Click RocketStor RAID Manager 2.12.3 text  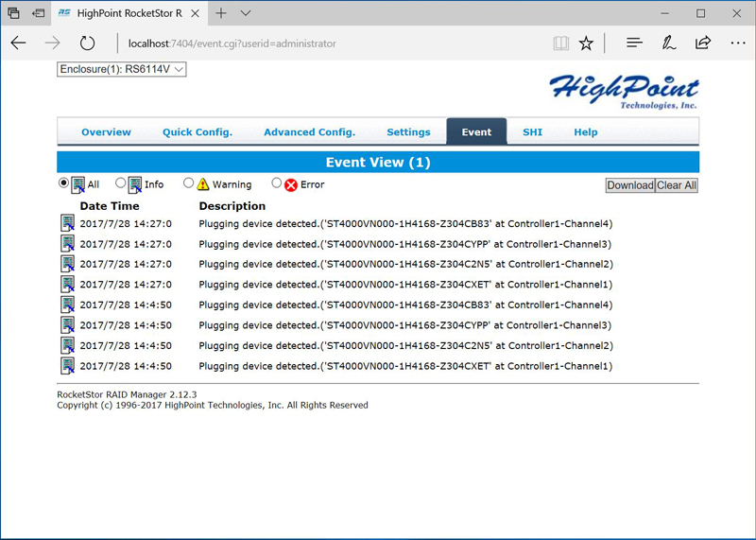(x=127, y=394)
